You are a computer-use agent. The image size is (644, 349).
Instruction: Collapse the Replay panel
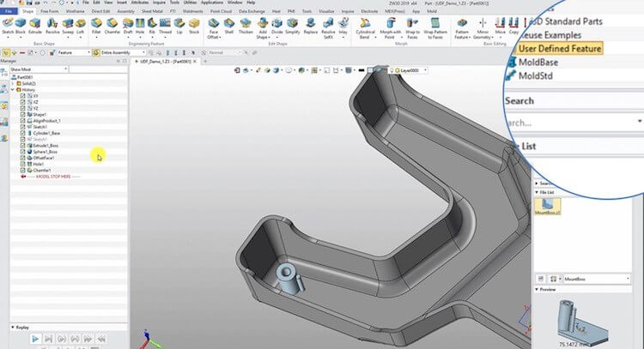[x=13, y=328]
